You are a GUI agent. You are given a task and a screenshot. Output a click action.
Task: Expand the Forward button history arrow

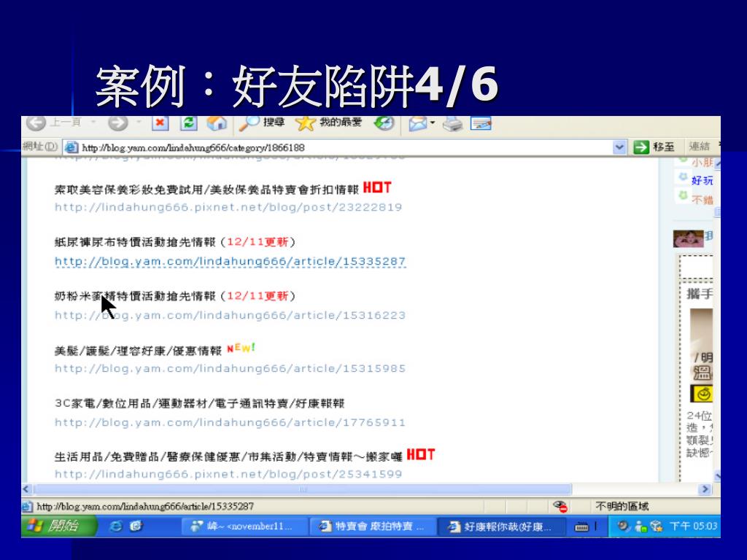(139, 122)
